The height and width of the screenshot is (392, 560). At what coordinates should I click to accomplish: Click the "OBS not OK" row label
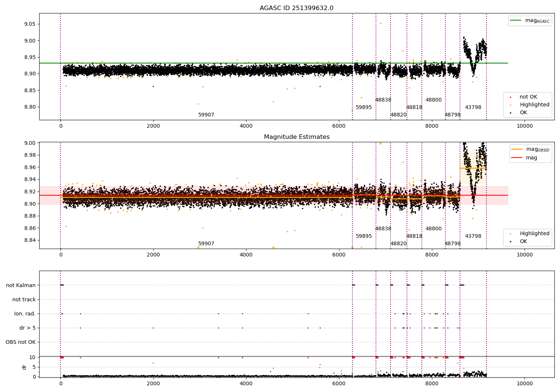coord(21,342)
